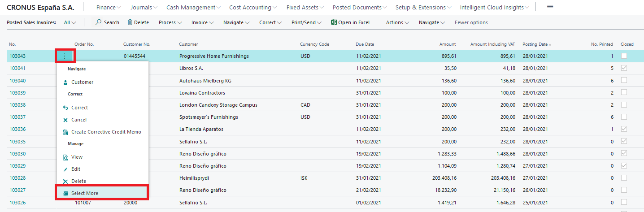Viewport: 644px width, 212px height.
Task: Click the Excel icon for Open in Excel
Action: click(334, 22)
